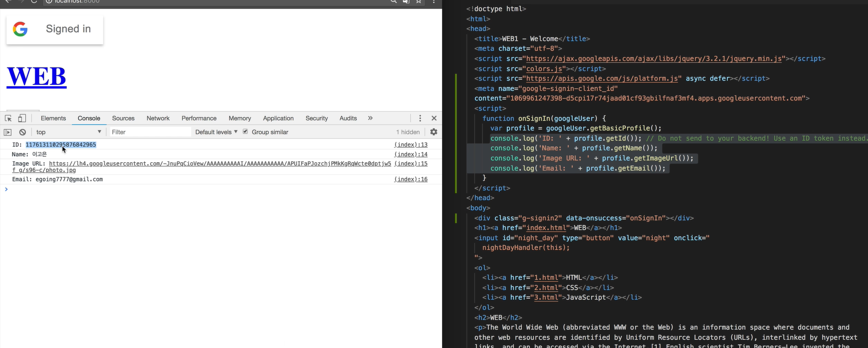Switch to the Console tab
The image size is (868, 348).
coord(89,118)
